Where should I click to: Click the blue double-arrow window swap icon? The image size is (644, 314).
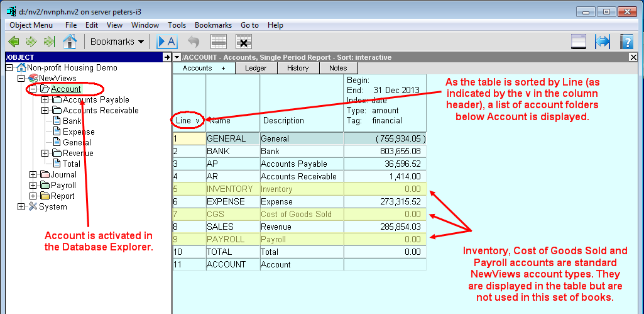tap(603, 42)
